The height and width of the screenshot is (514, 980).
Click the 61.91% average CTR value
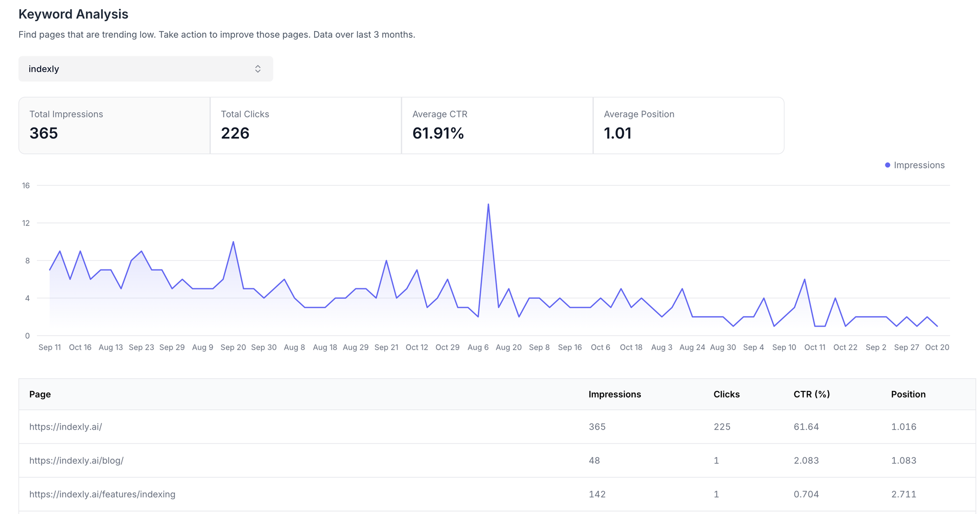point(438,133)
